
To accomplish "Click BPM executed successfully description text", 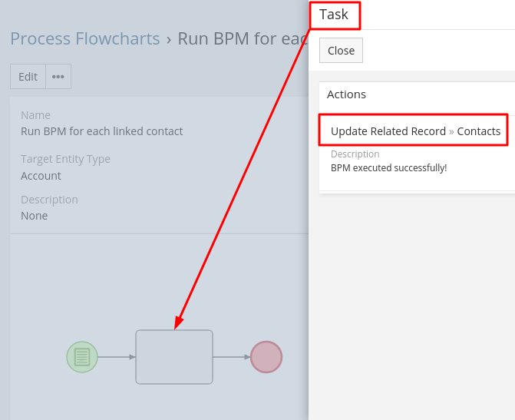I will (388, 167).
